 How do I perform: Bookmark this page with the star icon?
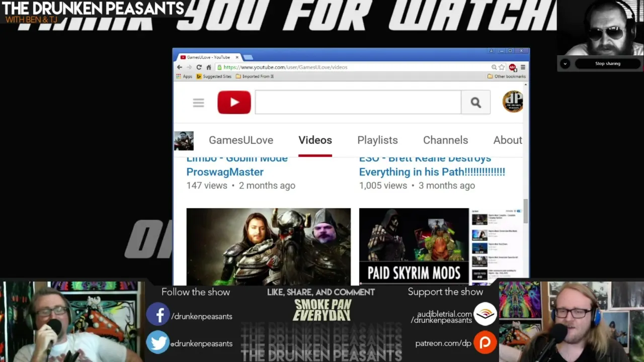[502, 67]
